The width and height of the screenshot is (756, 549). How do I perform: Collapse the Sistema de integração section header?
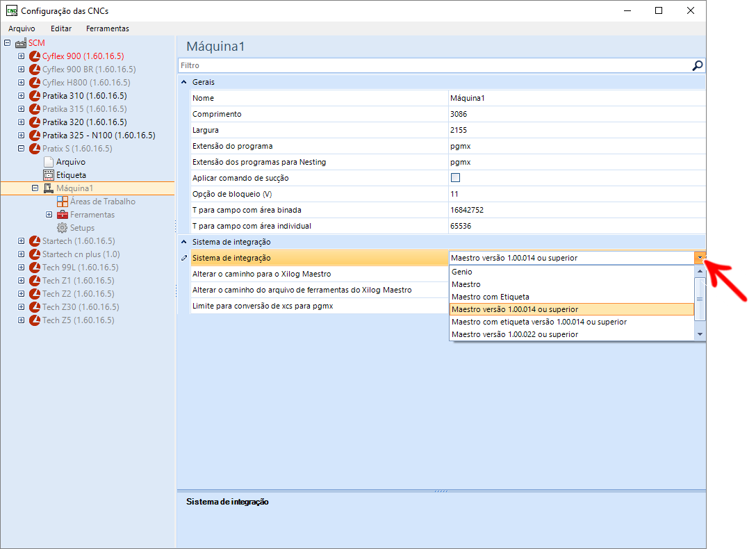point(183,242)
